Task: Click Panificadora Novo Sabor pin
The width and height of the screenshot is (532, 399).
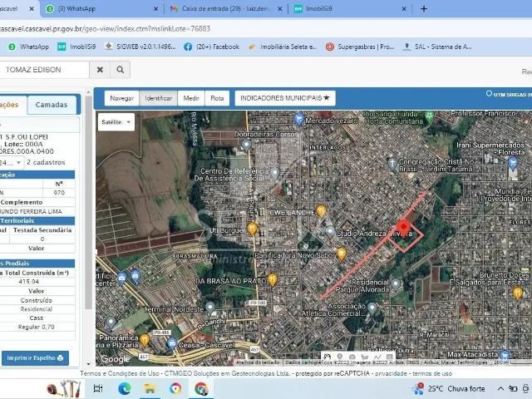Action: 342,254
